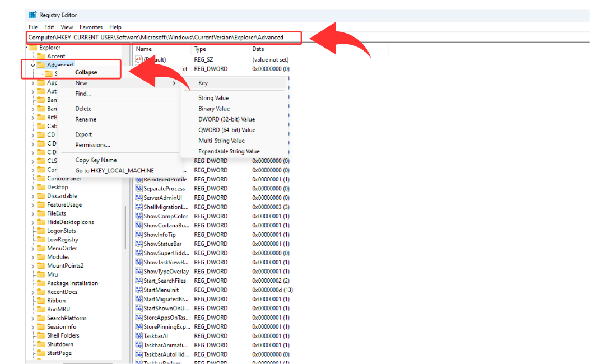Click the registry path address bar
Image resolution: width=605 pixels, height=364 pixels.
[162, 38]
